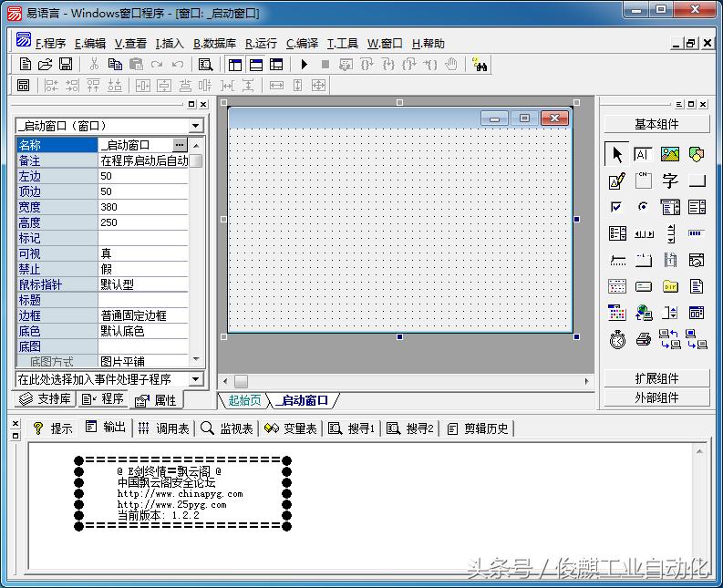The height and width of the screenshot is (588, 723).
Task: Open the 提示 output tab
Action: [53, 428]
